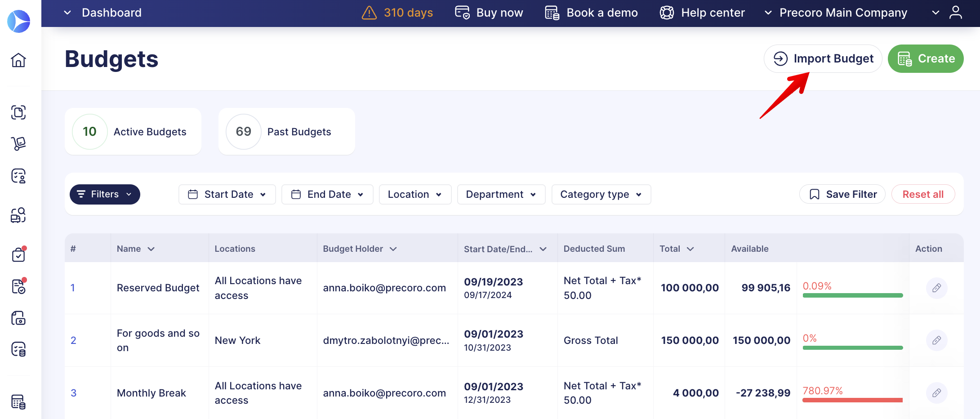Click the Precoro logo in sidebar
This screenshot has width=980, height=419.
pos(19,21)
